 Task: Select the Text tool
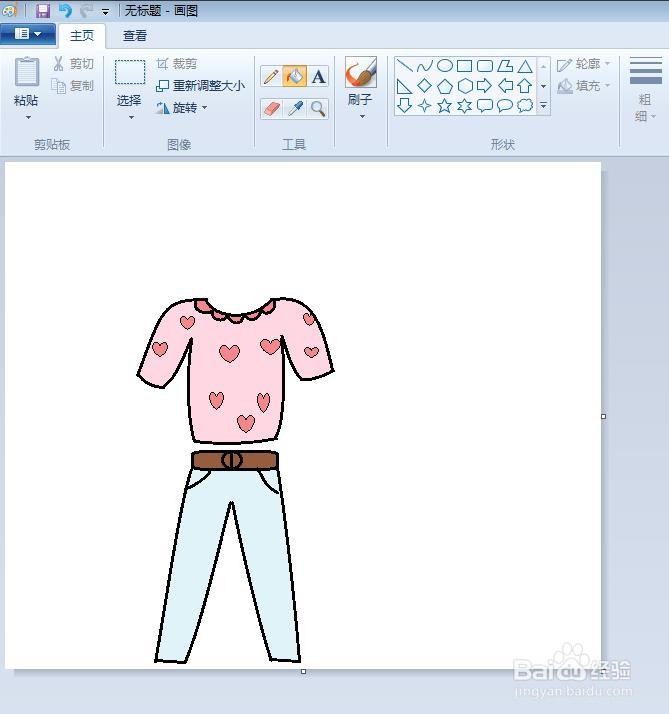click(x=318, y=76)
